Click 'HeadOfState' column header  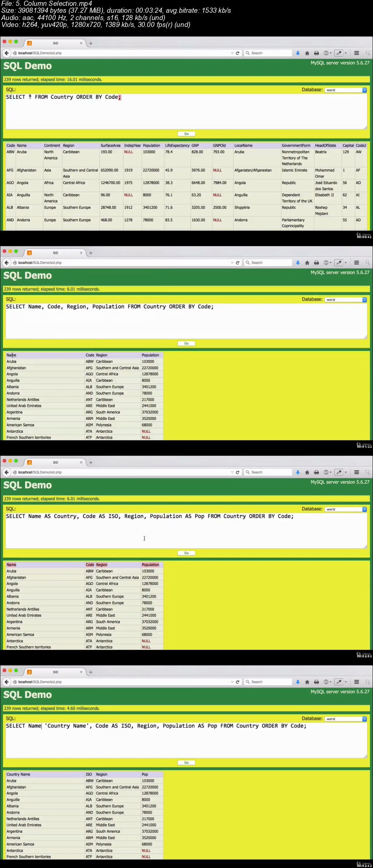click(326, 145)
